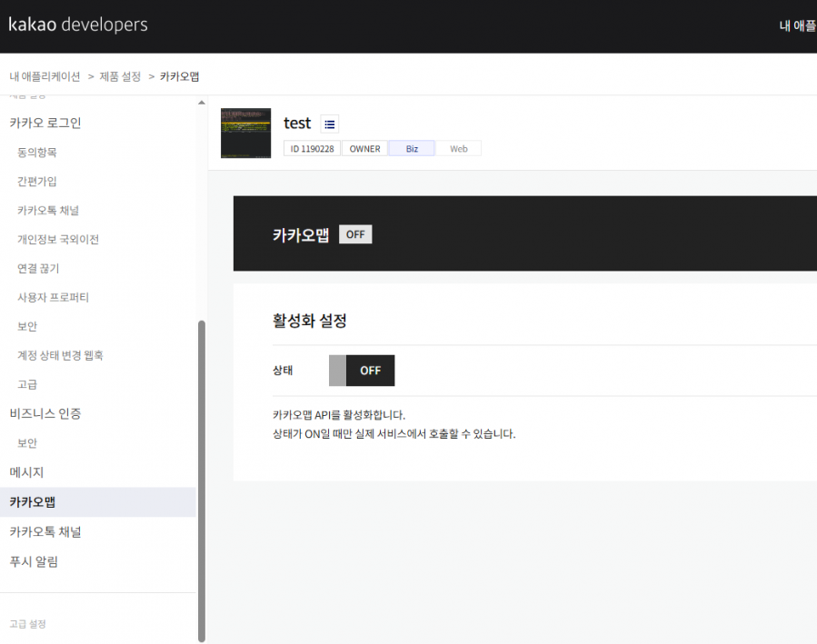Click the kakao developers logo

(x=78, y=25)
